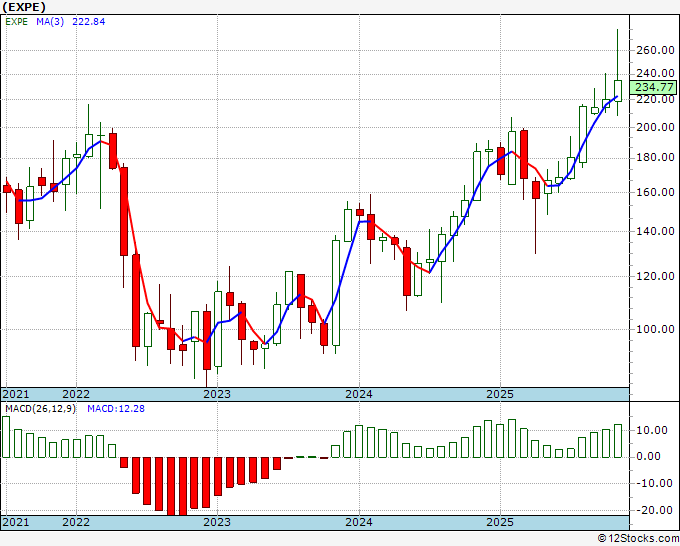
Task: Click 2025 on the price chart timeline
Action: tap(500, 394)
